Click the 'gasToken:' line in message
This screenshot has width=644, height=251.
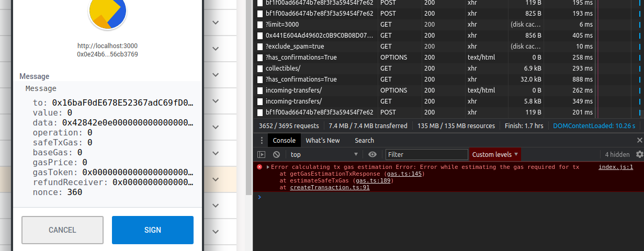(x=113, y=173)
